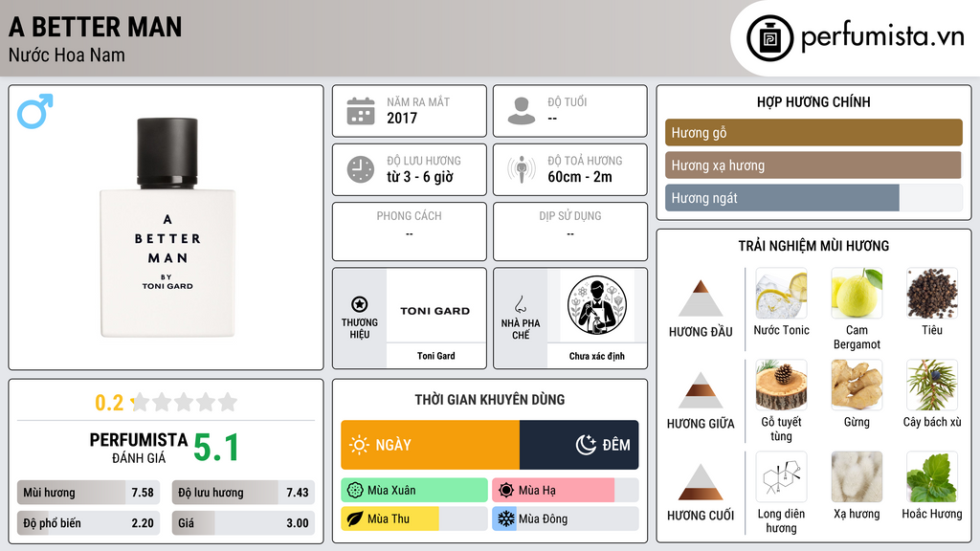Click the Thời gian khuyên dùng heading

(x=490, y=399)
